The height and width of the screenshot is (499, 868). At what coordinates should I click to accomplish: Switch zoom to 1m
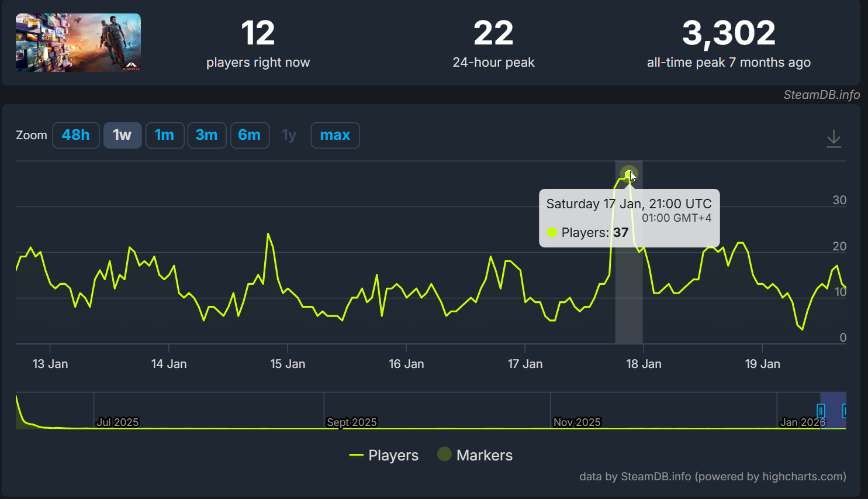click(x=165, y=135)
